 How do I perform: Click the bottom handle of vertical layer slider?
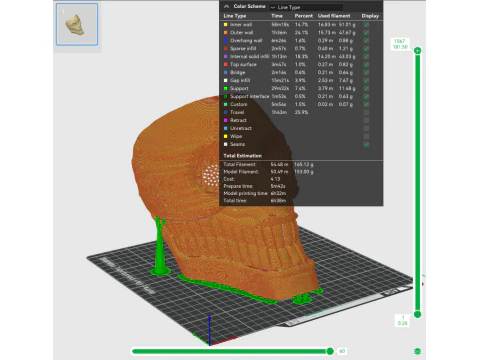[x=417, y=314]
